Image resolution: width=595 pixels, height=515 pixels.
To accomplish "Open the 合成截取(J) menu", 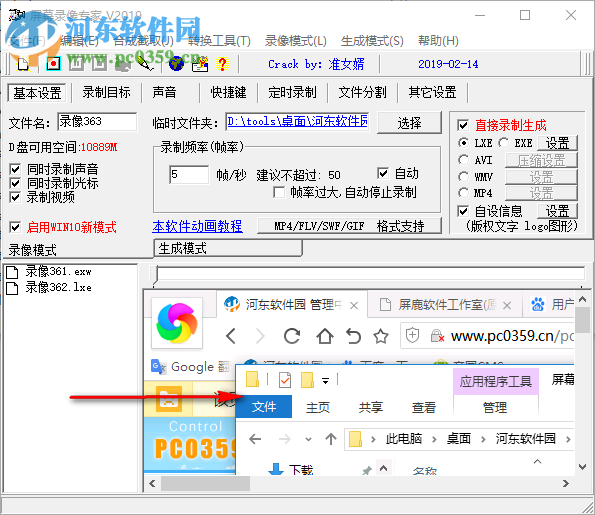I will tap(143, 41).
